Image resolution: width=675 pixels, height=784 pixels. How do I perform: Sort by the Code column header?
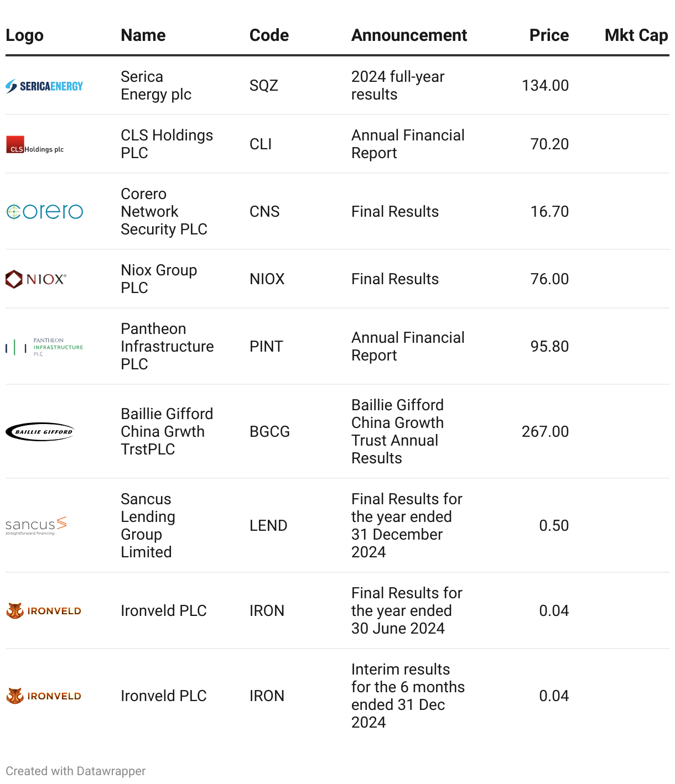tap(269, 35)
